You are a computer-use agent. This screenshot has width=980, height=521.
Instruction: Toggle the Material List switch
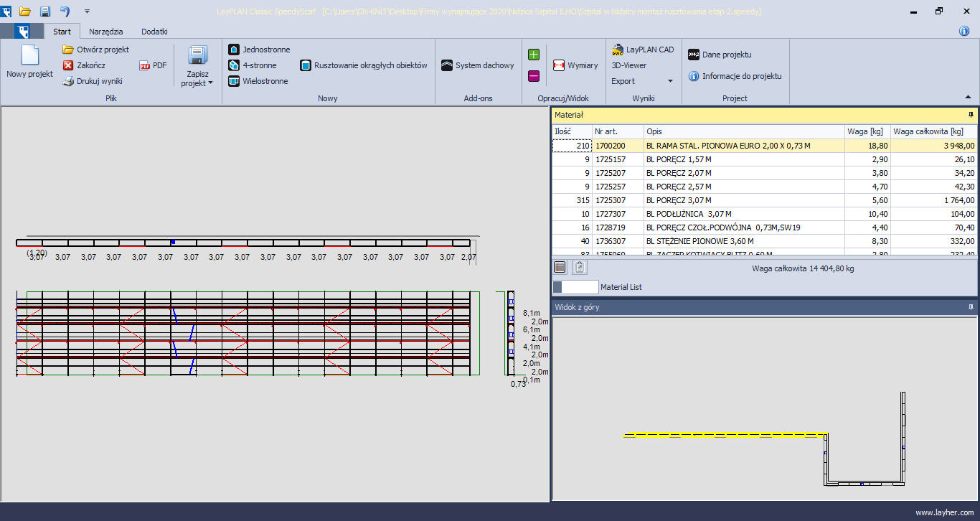point(575,287)
